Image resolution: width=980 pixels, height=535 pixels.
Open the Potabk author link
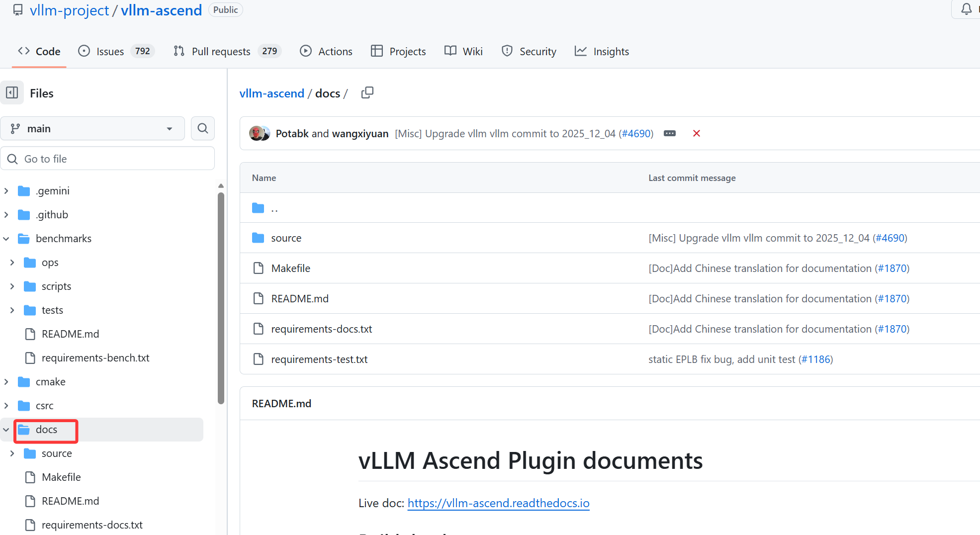tap(292, 133)
